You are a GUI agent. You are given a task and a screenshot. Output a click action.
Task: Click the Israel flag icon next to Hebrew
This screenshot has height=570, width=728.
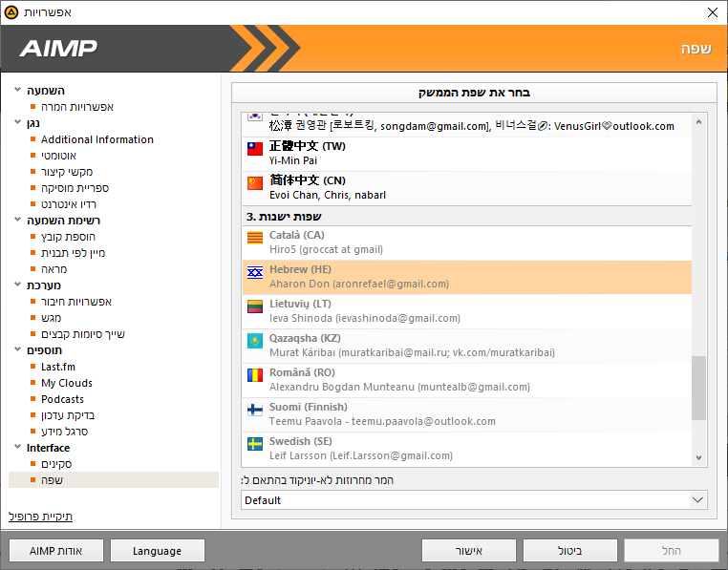(x=255, y=272)
